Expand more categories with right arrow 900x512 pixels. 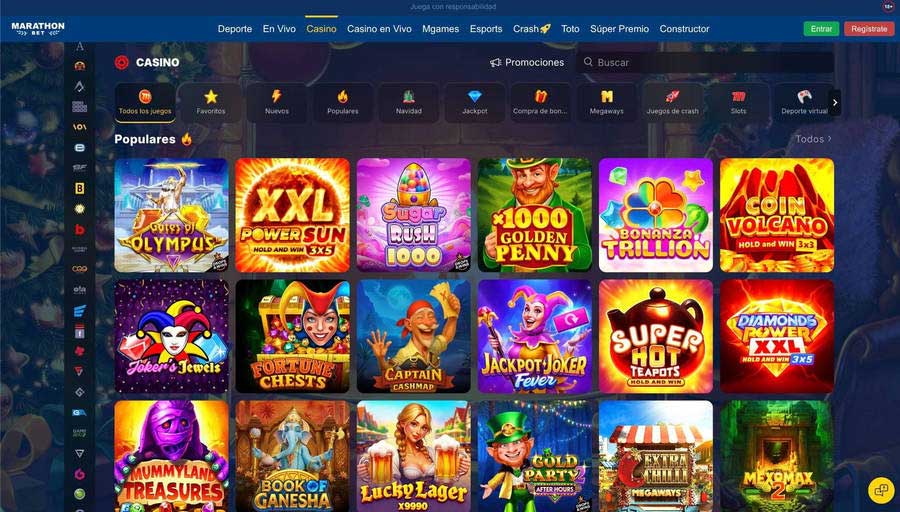(x=835, y=103)
